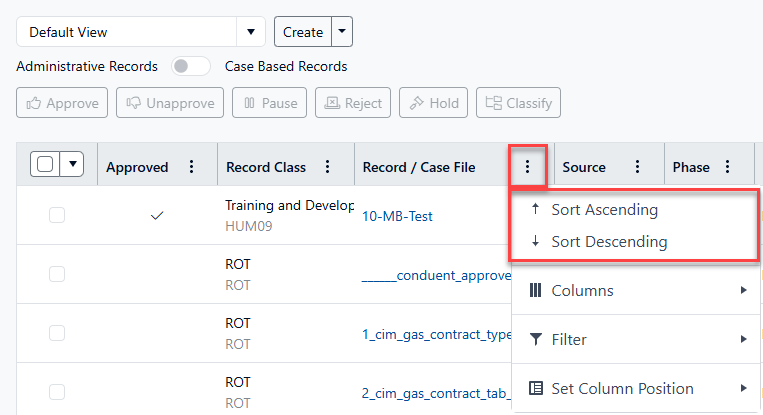This screenshot has width=763, height=415.
Task: Toggle Administrative / Case Based Records switch
Action: (x=191, y=67)
